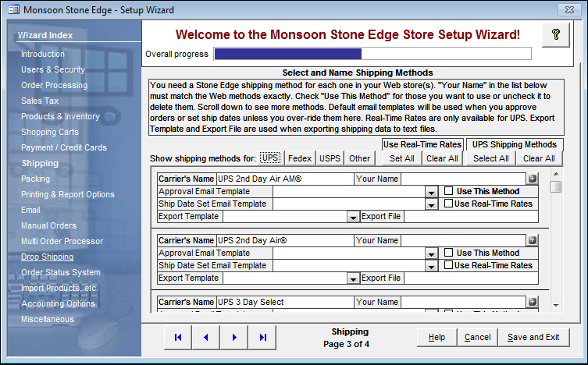Go to previous wizard page arrow
The width and height of the screenshot is (588, 365).
tap(206, 337)
